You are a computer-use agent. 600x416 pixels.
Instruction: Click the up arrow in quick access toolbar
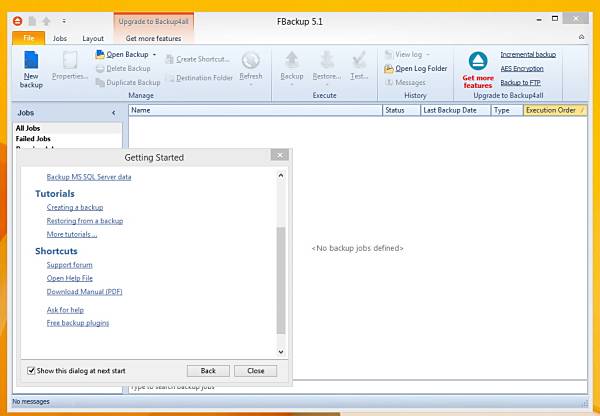pos(46,21)
